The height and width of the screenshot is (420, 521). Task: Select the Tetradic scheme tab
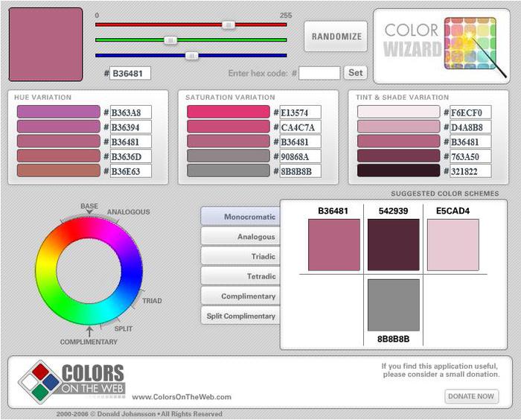(x=240, y=276)
